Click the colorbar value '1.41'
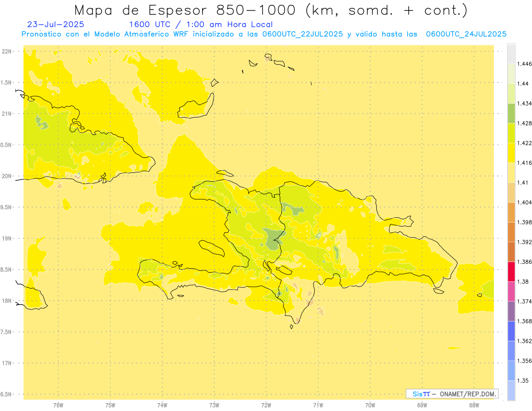The image size is (532, 411). tap(524, 183)
